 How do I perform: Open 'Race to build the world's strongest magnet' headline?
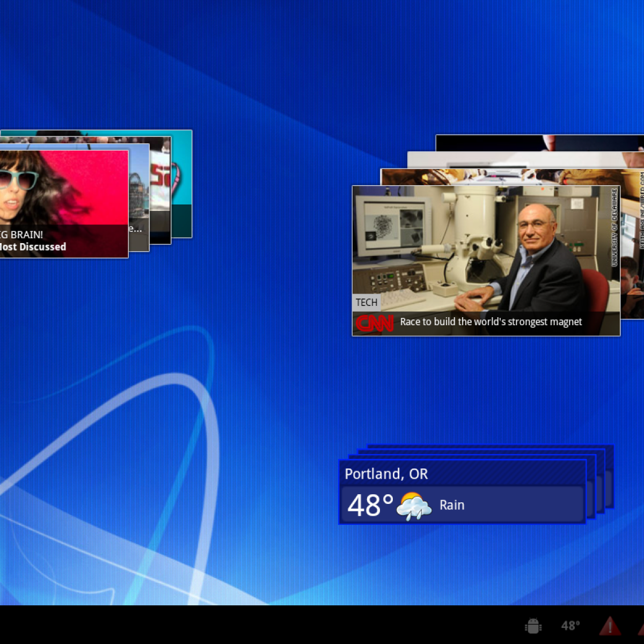click(x=491, y=322)
